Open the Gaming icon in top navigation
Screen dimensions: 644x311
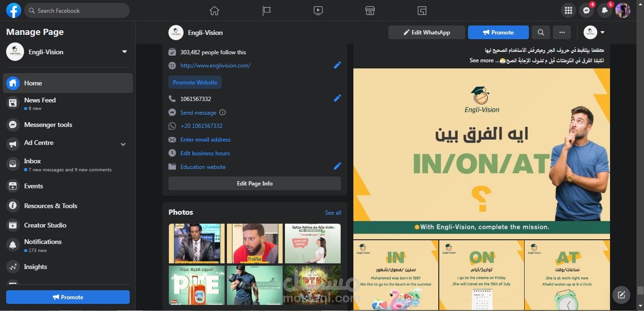[422, 10]
